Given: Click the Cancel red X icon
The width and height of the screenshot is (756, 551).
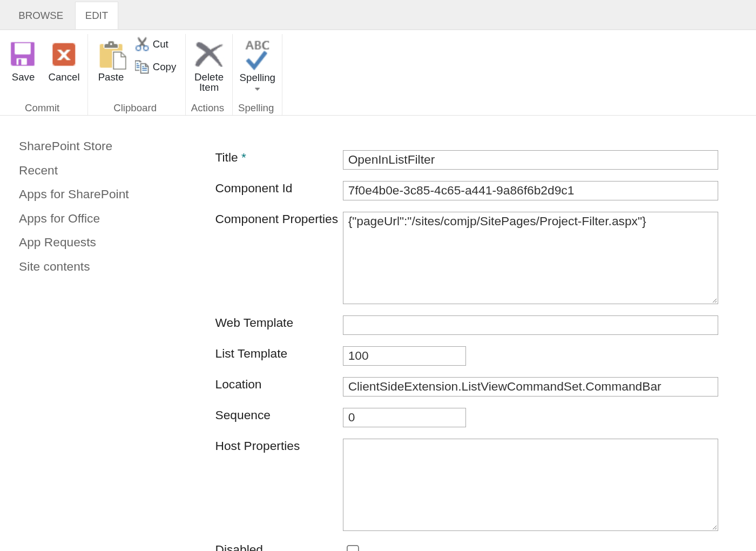Looking at the screenshot, I should (64, 54).
